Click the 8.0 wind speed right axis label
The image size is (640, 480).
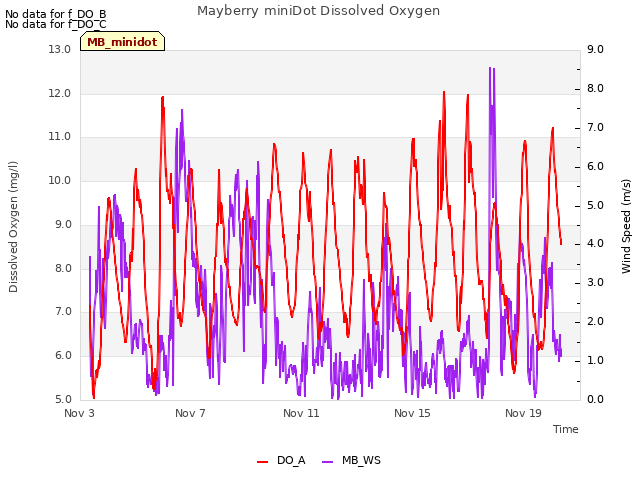click(x=596, y=89)
